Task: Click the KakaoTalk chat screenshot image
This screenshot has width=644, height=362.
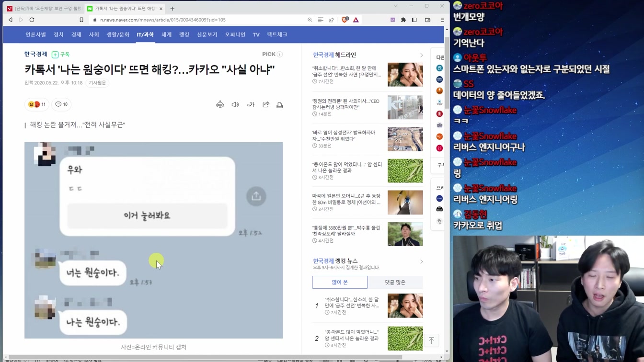Action: coord(153,240)
